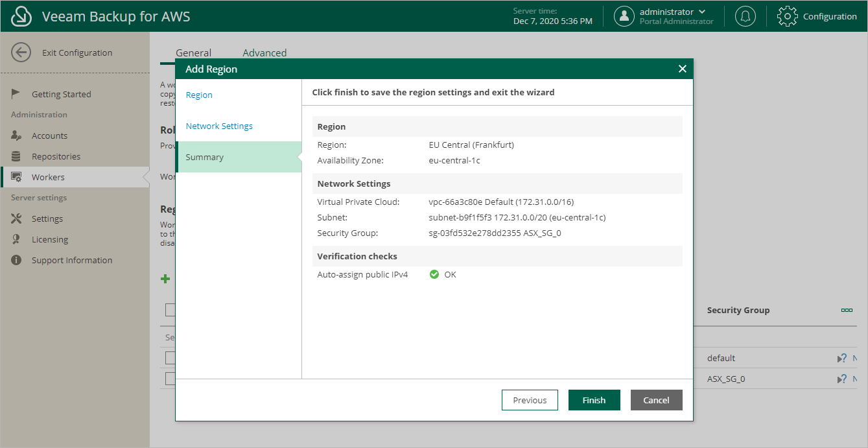Click the green OK checkmark icon
The width and height of the screenshot is (868, 448).
434,274
